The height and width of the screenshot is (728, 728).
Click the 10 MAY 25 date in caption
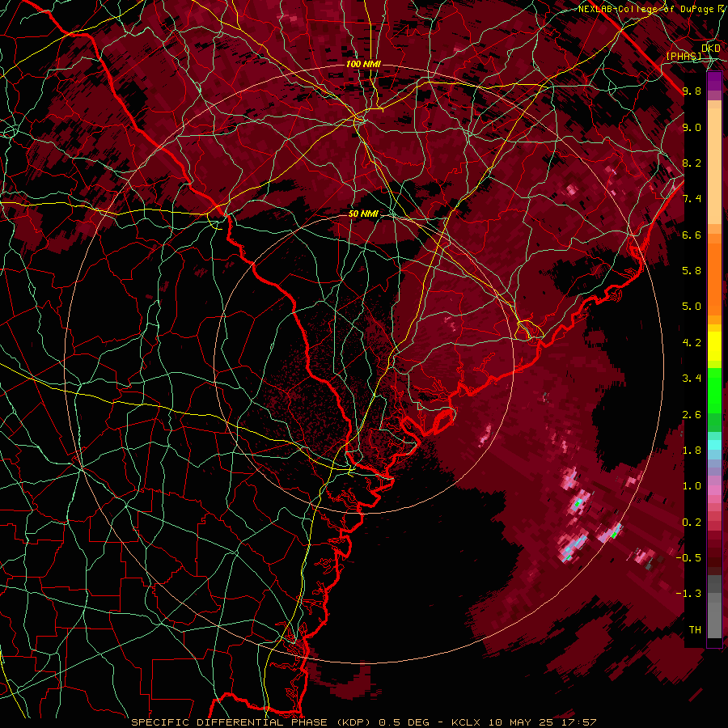521,722
